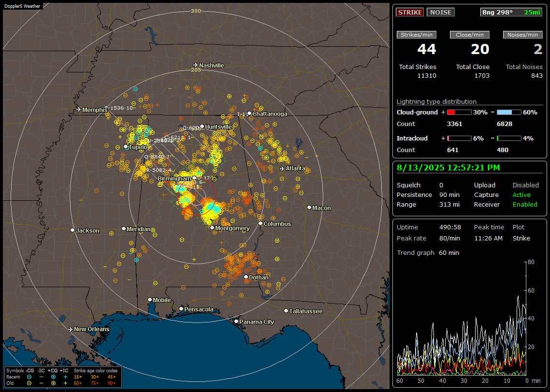The image size is (550, 392).
Task: Click the negative cloud-ground blue percentage bar
Action: [509, 112]
